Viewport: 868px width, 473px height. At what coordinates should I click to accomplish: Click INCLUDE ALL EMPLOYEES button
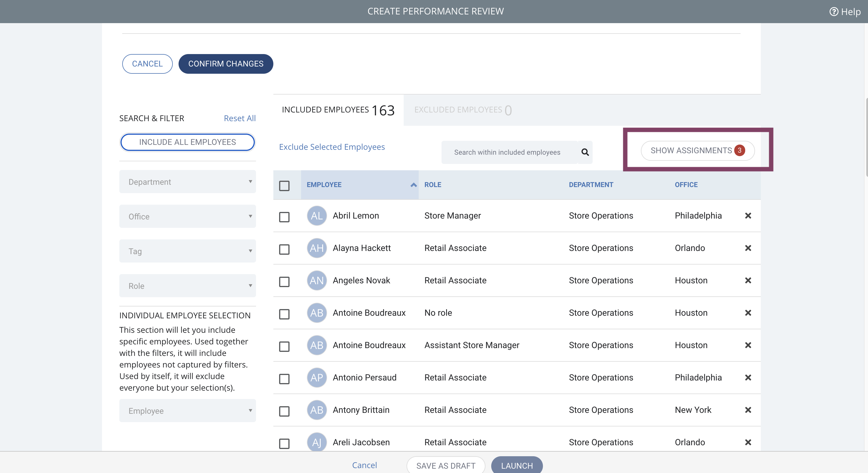point(187,142)
